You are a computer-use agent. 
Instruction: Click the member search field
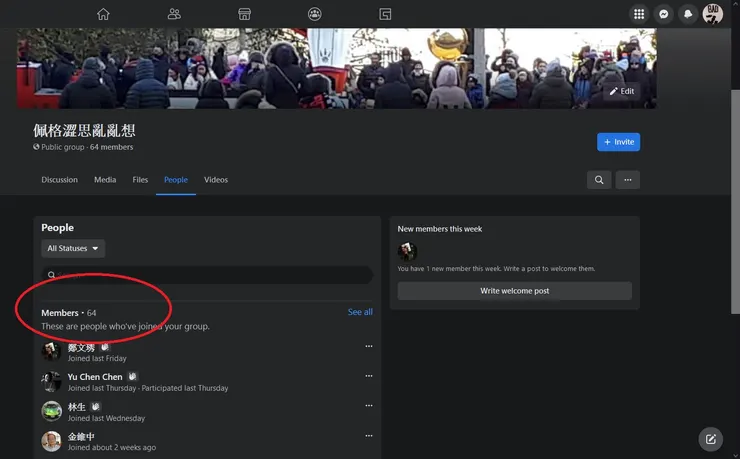pos(207,275)
